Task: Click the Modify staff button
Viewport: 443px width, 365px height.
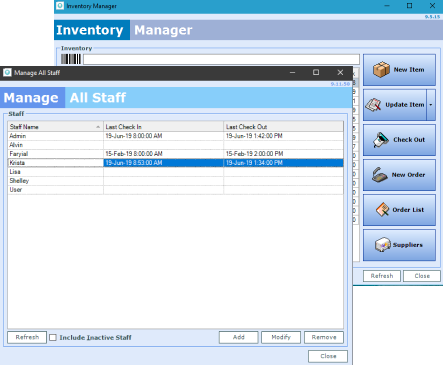Action: [281, 337]
